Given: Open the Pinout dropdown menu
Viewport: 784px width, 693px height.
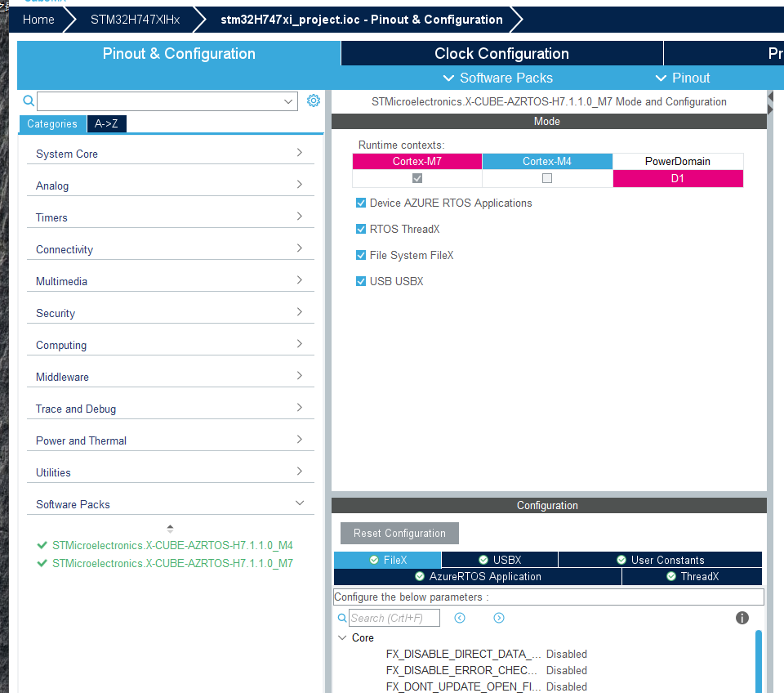Looking at the screenshot, I should (x=683, y=78).
